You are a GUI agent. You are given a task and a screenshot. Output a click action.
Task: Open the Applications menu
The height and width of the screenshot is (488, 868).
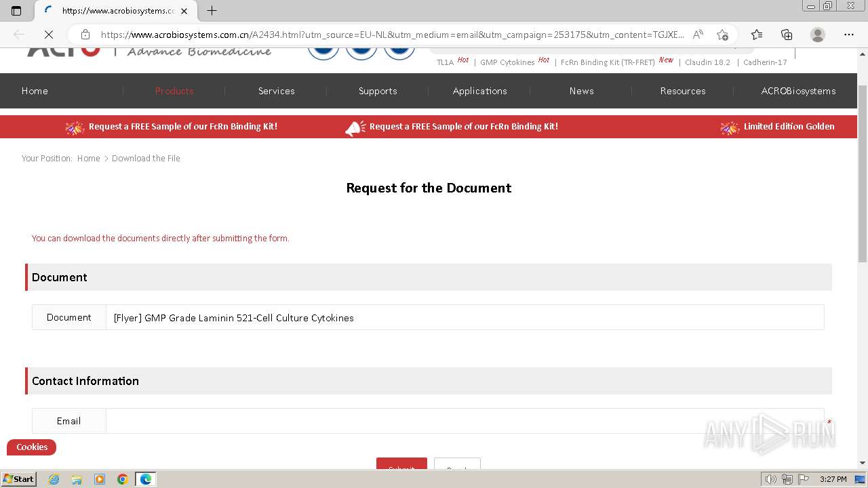[x=480, y=91]
